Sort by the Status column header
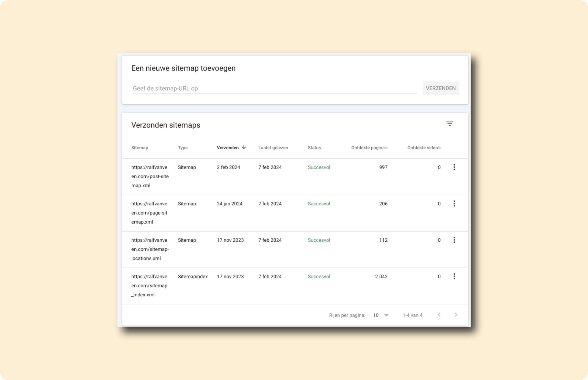Viewport: 588px width, 380px height. click(x=314, y=147)
